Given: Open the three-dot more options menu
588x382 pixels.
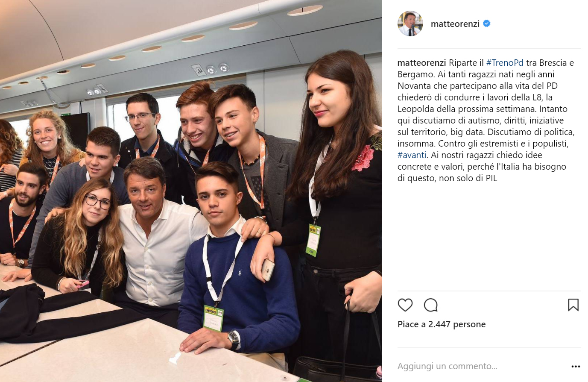Looking at the screenshot, I should pyautogui.click(x=576, y=367).
